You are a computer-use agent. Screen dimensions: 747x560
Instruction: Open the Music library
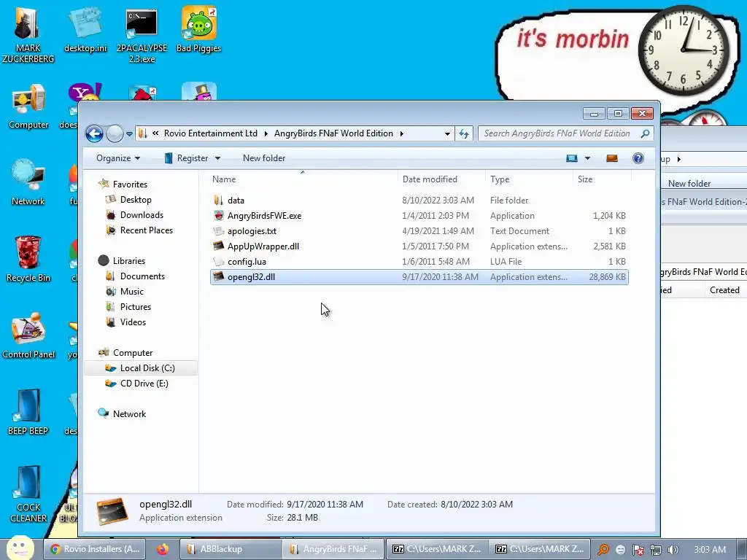(x=131, y=292)
